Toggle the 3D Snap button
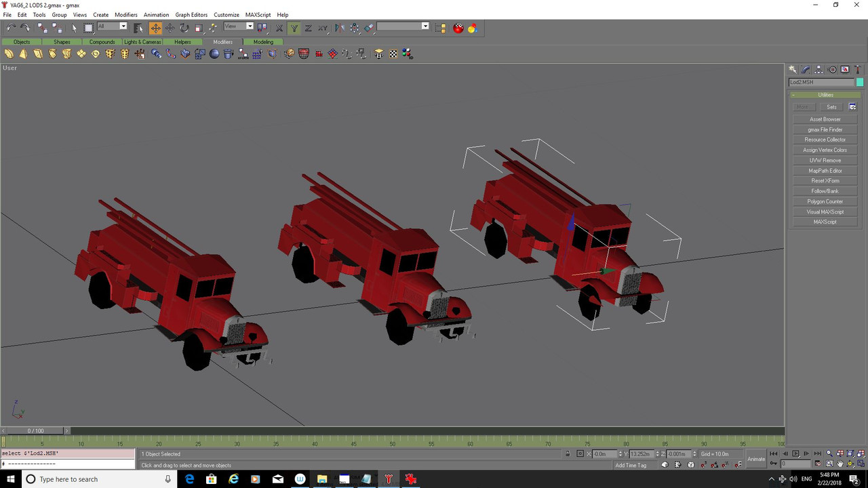868x488 pixels. (x=703, y=464)
